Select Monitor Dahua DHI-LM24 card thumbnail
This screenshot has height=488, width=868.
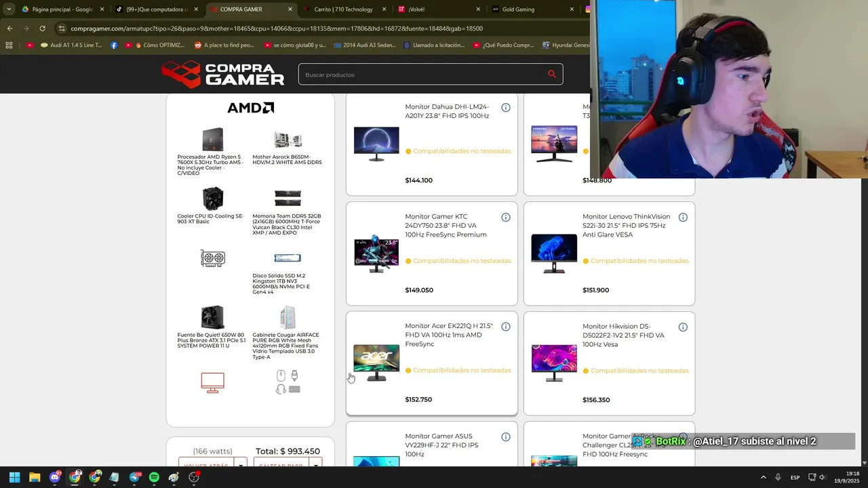376,144
